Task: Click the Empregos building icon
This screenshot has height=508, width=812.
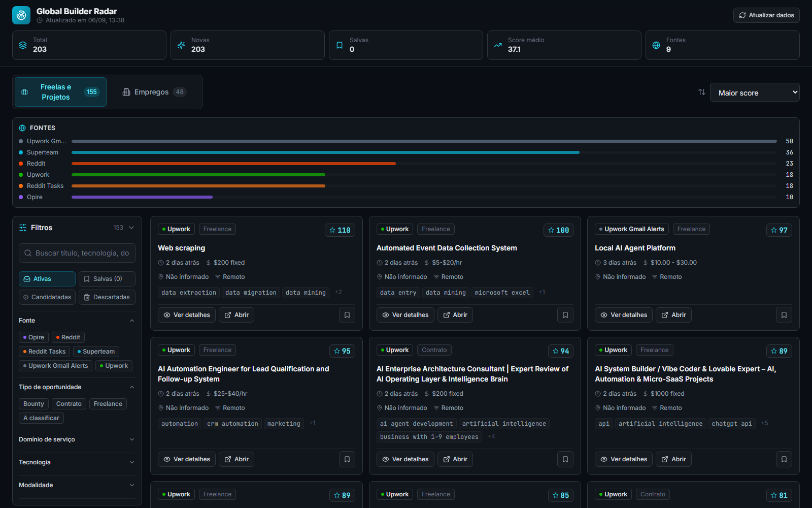Action: point(126,92)
